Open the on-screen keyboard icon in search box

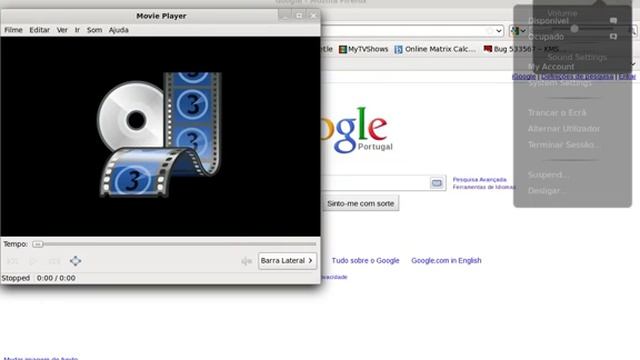437,183
